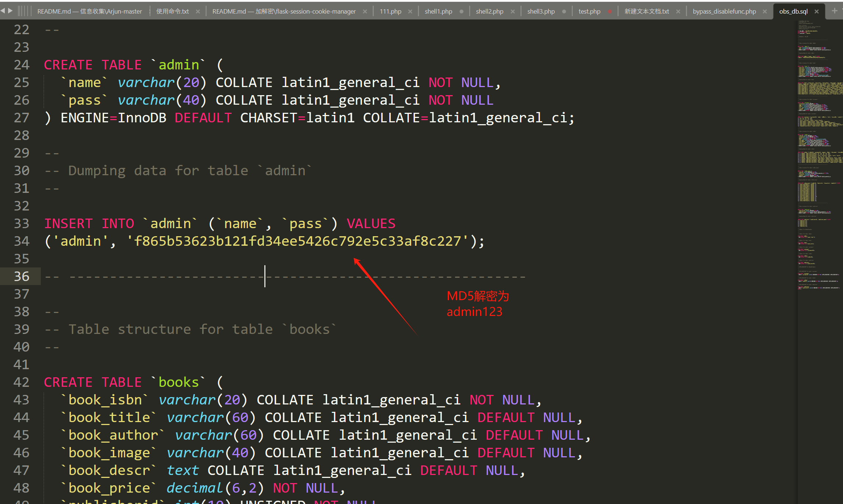Place cursor on the MD5 hash string
The width and height of the screenshot is (843, 504).
(x=297, y=241)
